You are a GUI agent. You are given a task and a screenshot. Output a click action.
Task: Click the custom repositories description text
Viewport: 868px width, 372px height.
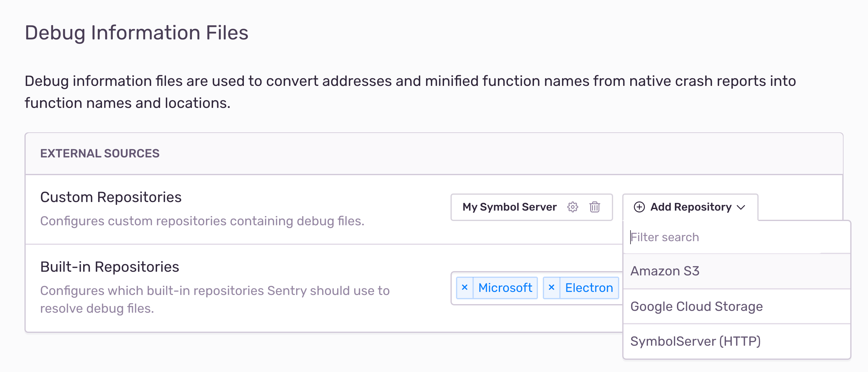pos(202,221)
